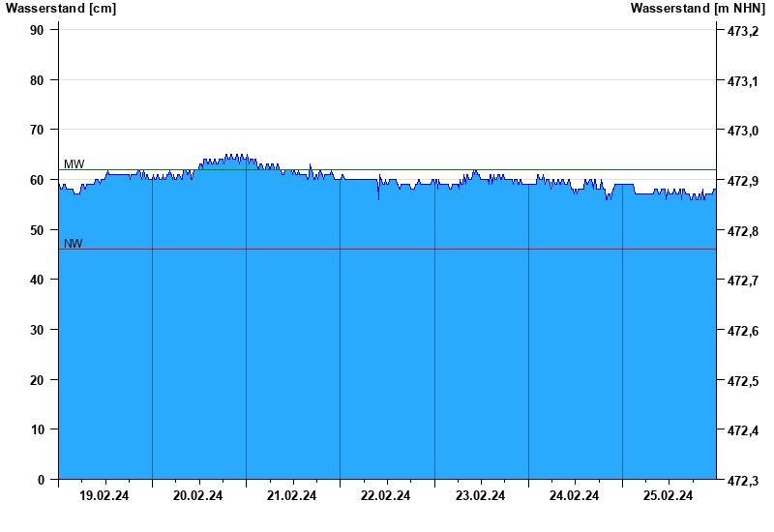Screen dimensions: 774x532
Task: Click the NW label on red line
Action: 74,244
